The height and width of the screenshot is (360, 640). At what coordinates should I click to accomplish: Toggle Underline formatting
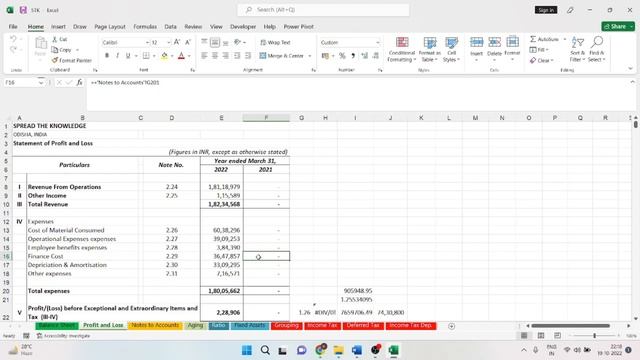pos(128,56)
